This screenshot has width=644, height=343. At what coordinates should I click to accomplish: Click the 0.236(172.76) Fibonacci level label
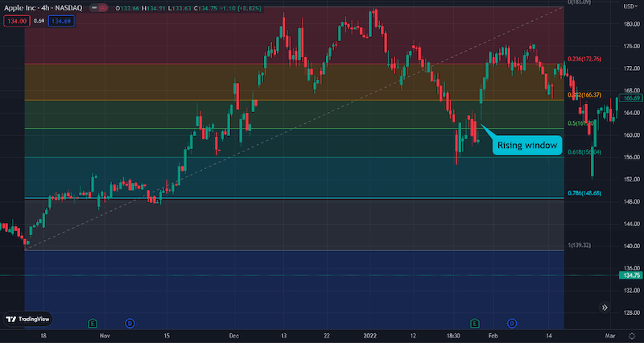coord(584,59)
